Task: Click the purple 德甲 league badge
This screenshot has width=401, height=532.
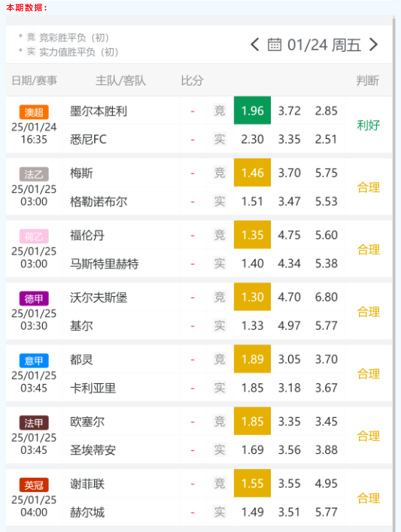Action: coord(34,298)
